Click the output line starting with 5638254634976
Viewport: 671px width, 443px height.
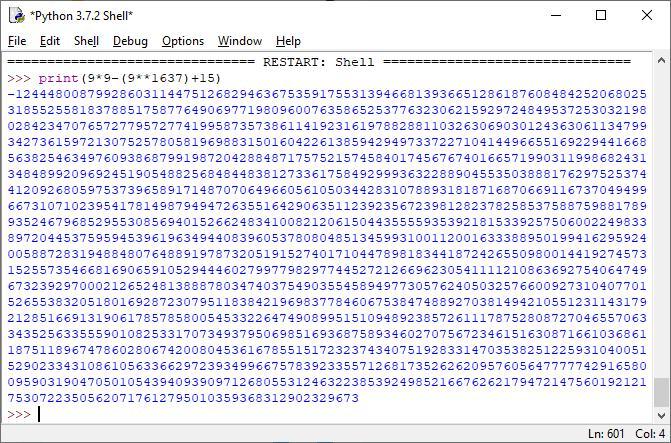[327, 158]
